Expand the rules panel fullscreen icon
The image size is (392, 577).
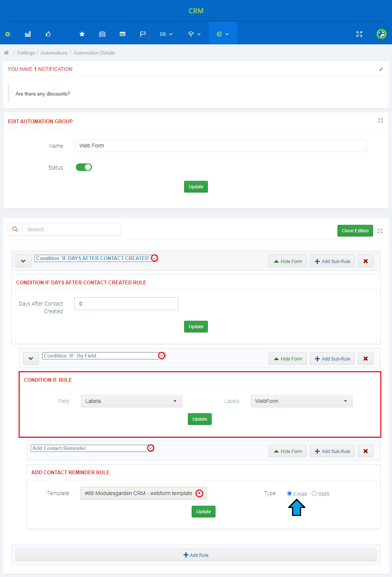coord(380,231)
